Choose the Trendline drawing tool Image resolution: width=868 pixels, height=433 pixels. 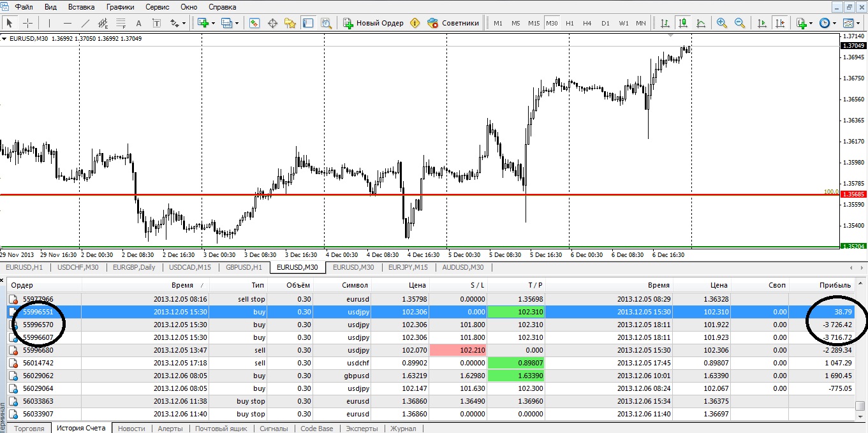85,23
